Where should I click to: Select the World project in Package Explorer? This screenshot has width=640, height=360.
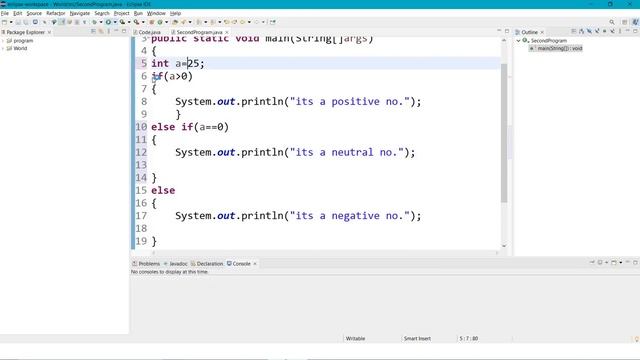tap(20, 48)
